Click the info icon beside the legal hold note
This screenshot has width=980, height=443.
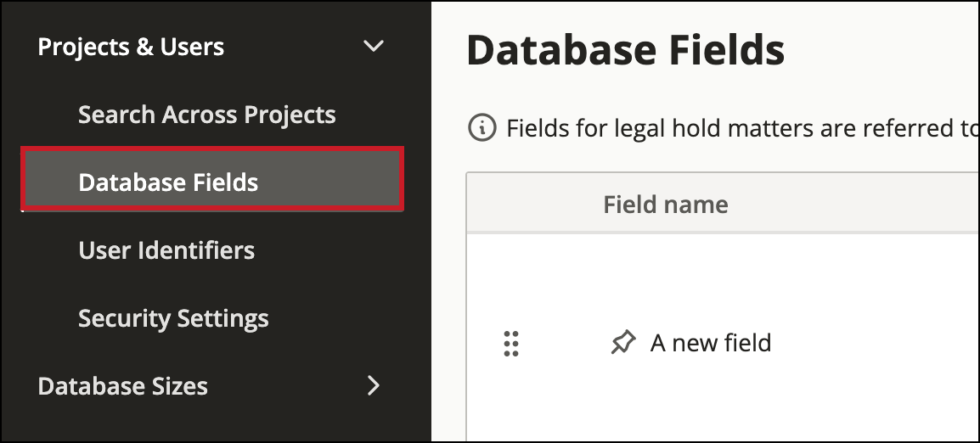coord(482,128)
